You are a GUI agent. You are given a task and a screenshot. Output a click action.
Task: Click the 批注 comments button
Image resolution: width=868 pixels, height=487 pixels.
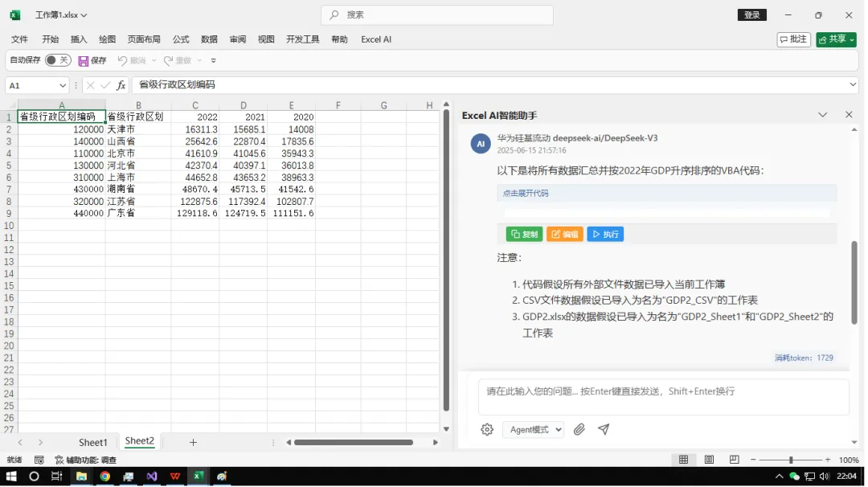point(793,39)
